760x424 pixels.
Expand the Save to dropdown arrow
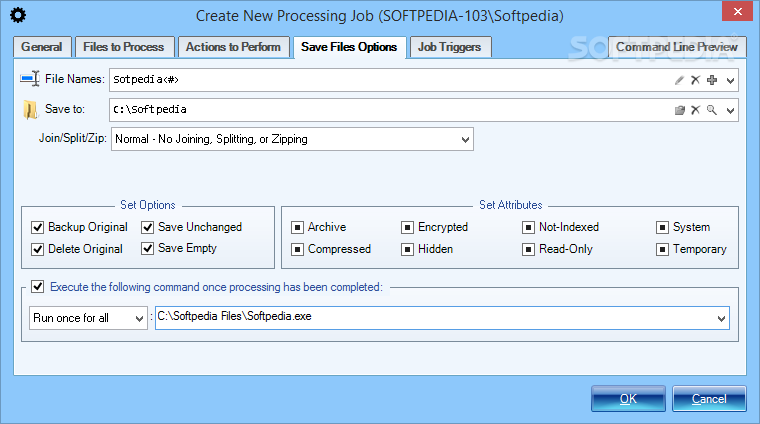(730, 110)
